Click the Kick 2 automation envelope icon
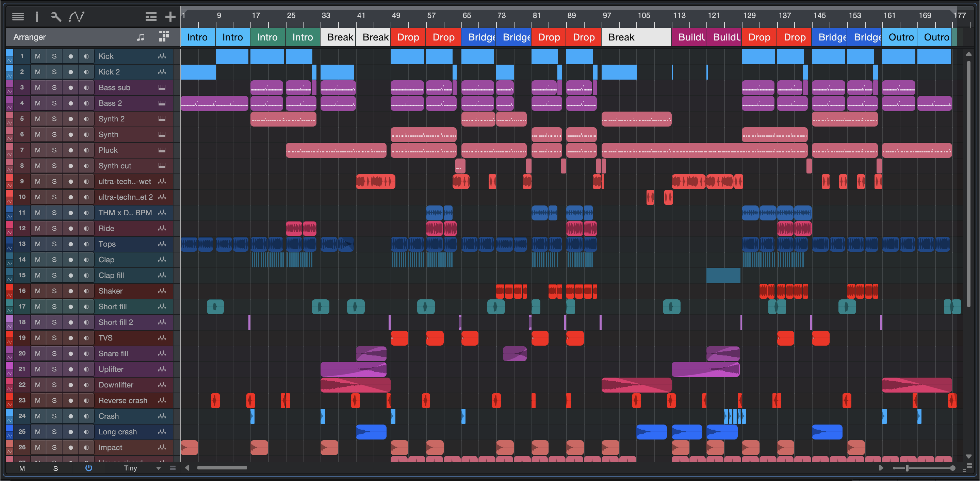The image size is (980, 481). tap(10, 76)
